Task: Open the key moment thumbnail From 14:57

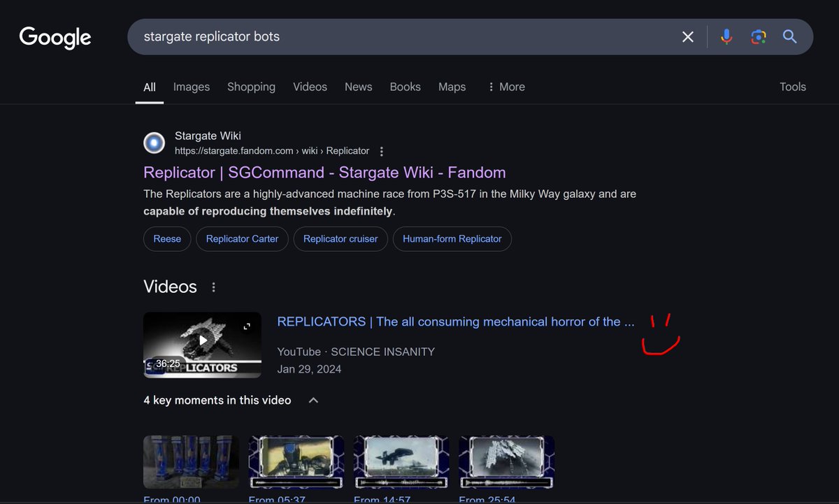Action: click(401, 462)
